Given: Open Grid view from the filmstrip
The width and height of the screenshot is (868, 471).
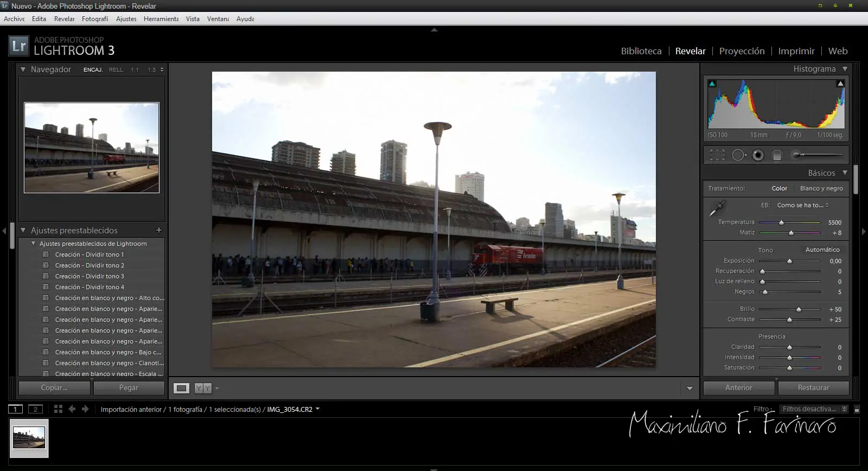Looking at the screenshot, I should [x=58, y=409].
